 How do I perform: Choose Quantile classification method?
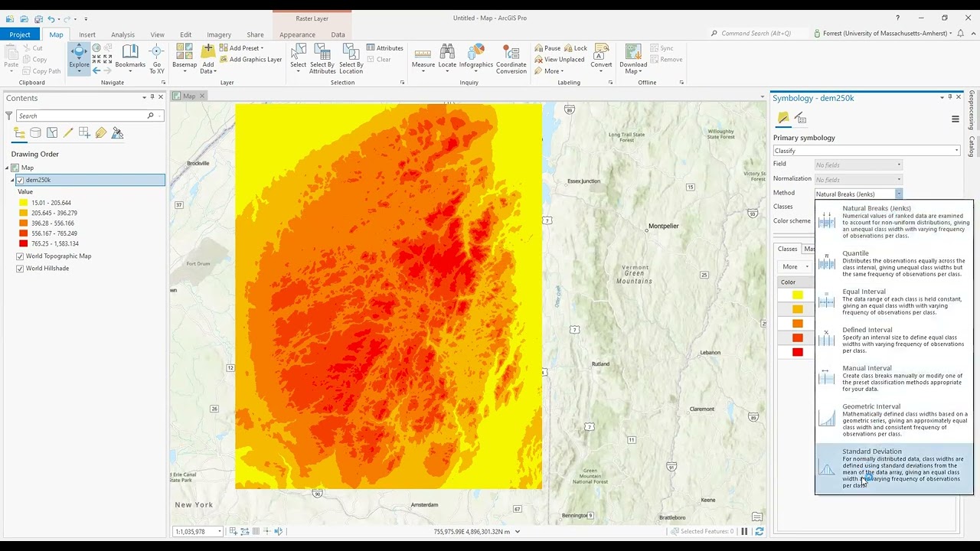894,263
